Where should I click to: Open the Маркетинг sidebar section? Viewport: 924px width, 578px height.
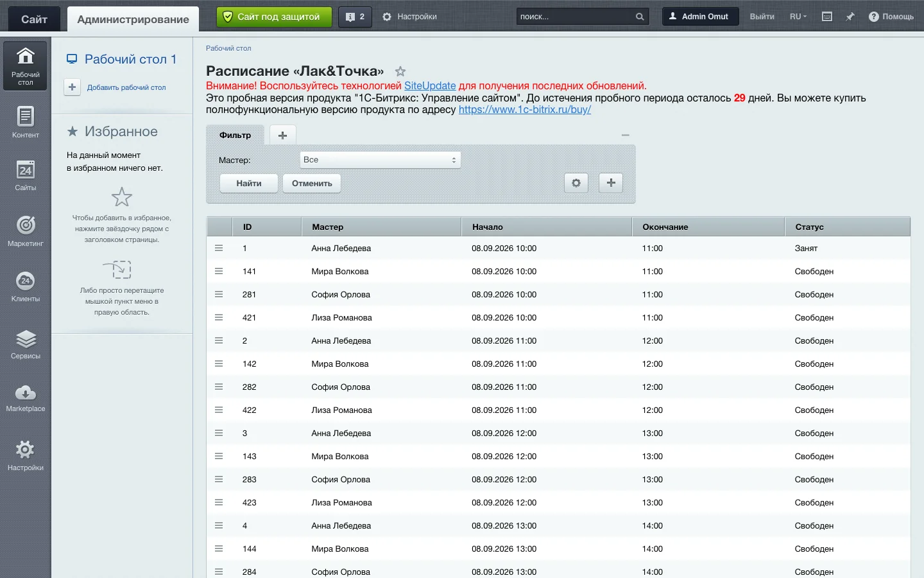coord(25,231)
